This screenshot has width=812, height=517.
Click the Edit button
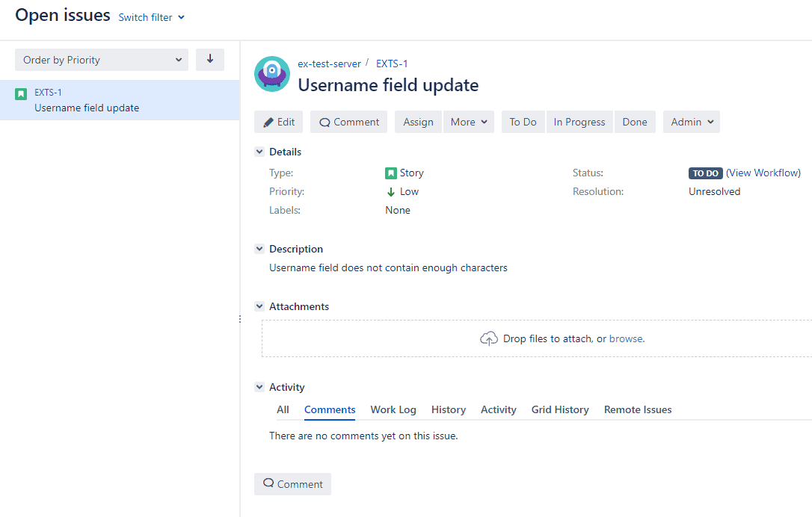pos(279,122)
